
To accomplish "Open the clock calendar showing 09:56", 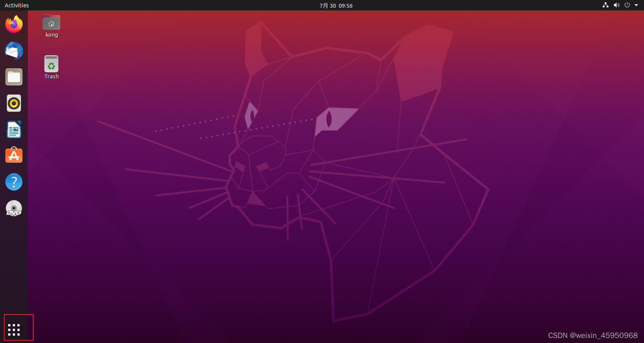I will [336, 5].
